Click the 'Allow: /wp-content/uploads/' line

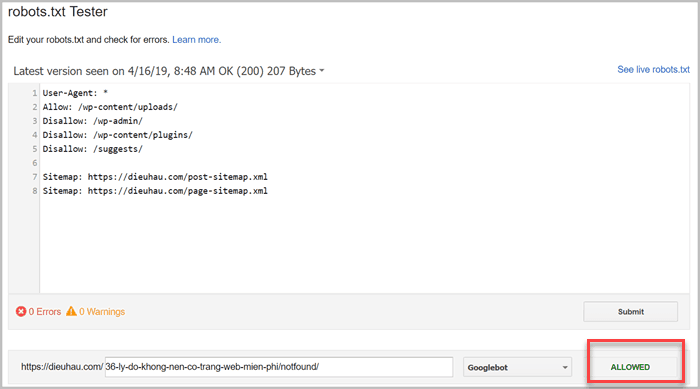[x=110, y=107]
